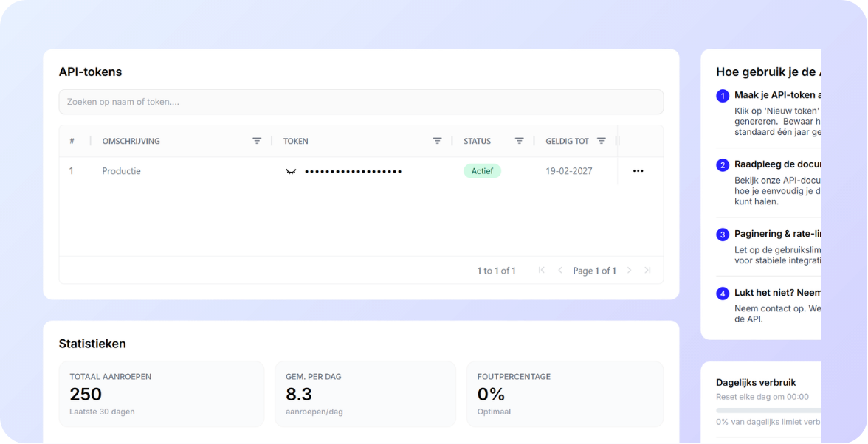This screenshot has height=444, width=868.
Task: Sort by the TOKEN column header
Action: (x=295, y=141)
